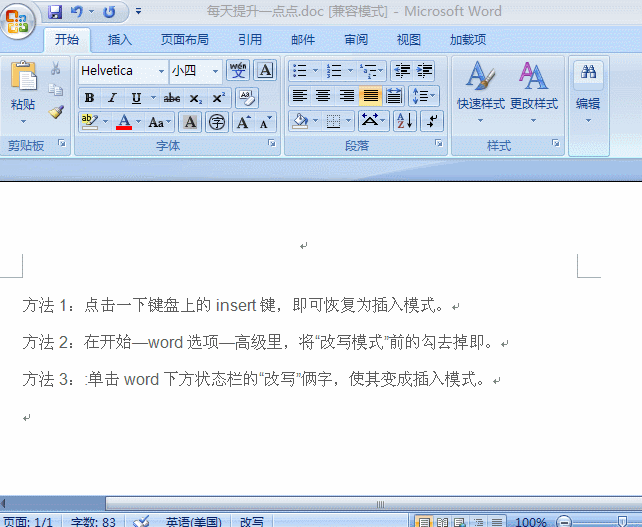
Task: Toggle subscript formatting
Action: tap(195, 98)
